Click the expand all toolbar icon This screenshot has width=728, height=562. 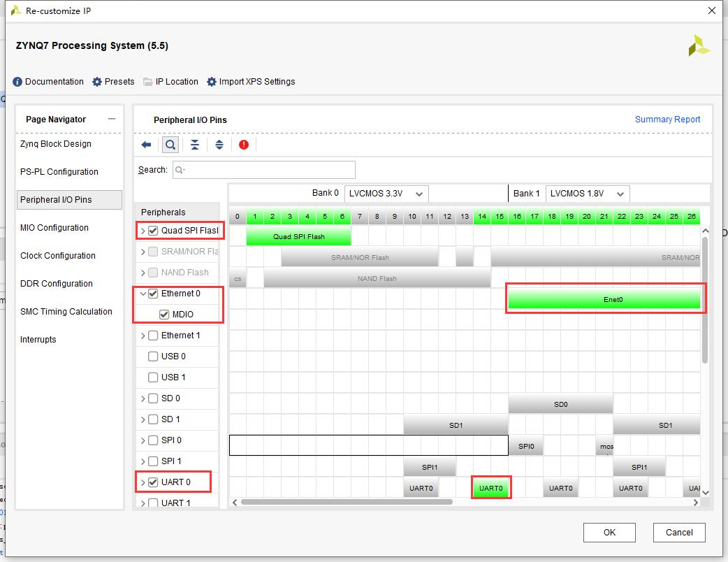219,145
